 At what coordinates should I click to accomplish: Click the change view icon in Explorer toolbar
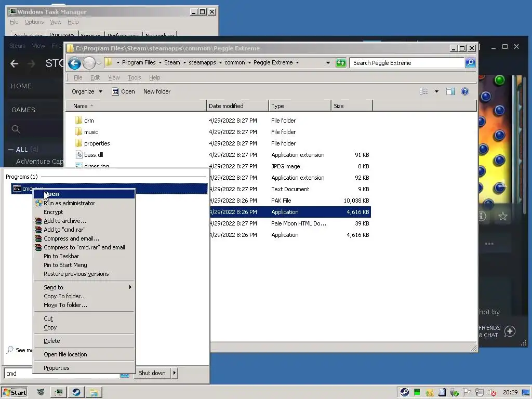pos(424,91)
